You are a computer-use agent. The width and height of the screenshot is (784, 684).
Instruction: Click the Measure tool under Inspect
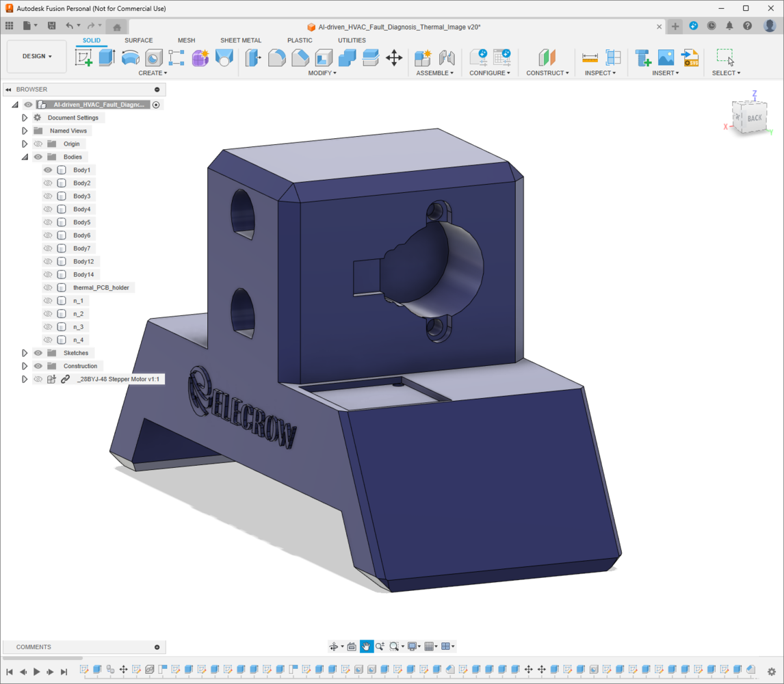(x=590, y=58)
